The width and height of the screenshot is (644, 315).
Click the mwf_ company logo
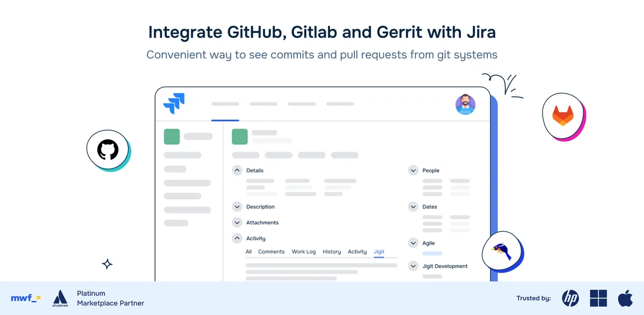pos(26,298)
